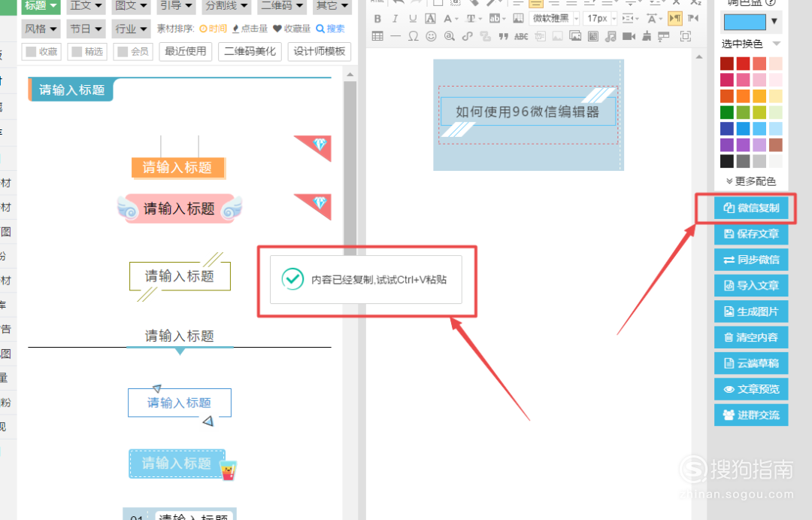Select the orange 请输入标题 title template
The height and width of the screenshot is (520, 812).
[x=177, y=168]
